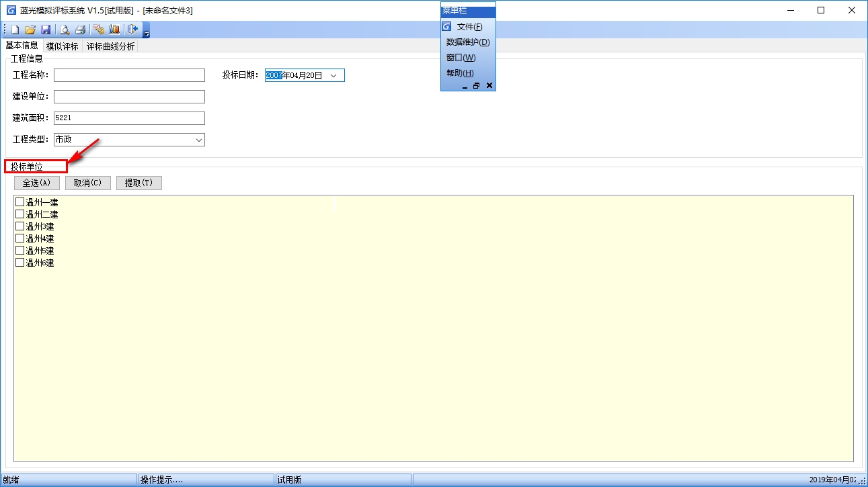Screen dimensions: 868x487
Task: Click the Open folder toolbar icon
Action: pyautogui.click(x=30, y=30)
